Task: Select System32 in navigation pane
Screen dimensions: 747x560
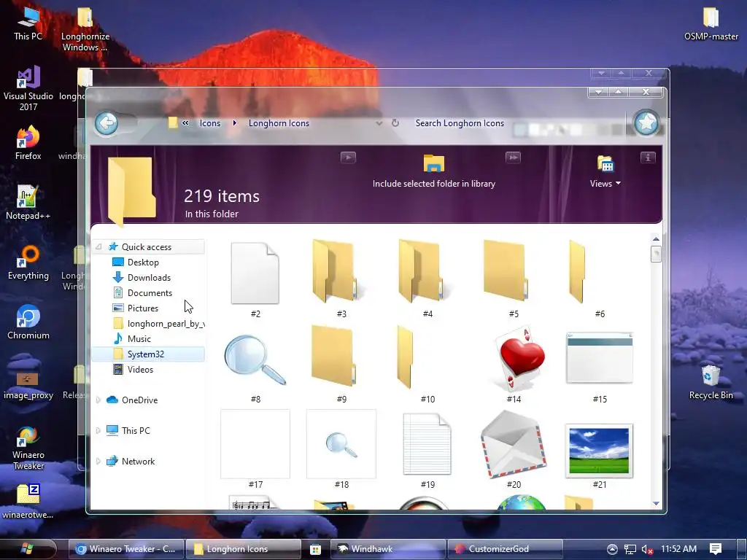Action: point(148,354)
